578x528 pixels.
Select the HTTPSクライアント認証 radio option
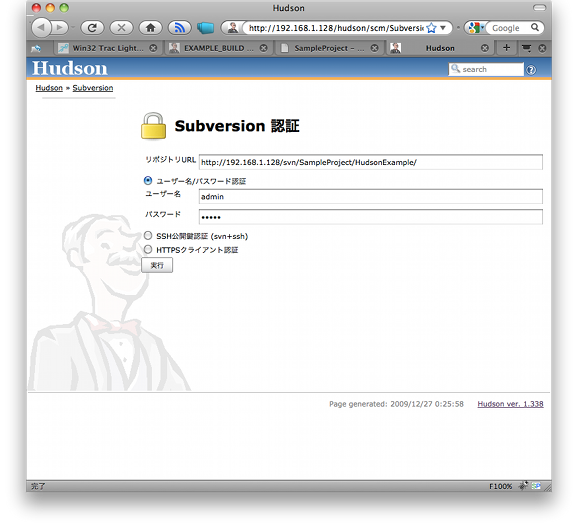point(148,249)
